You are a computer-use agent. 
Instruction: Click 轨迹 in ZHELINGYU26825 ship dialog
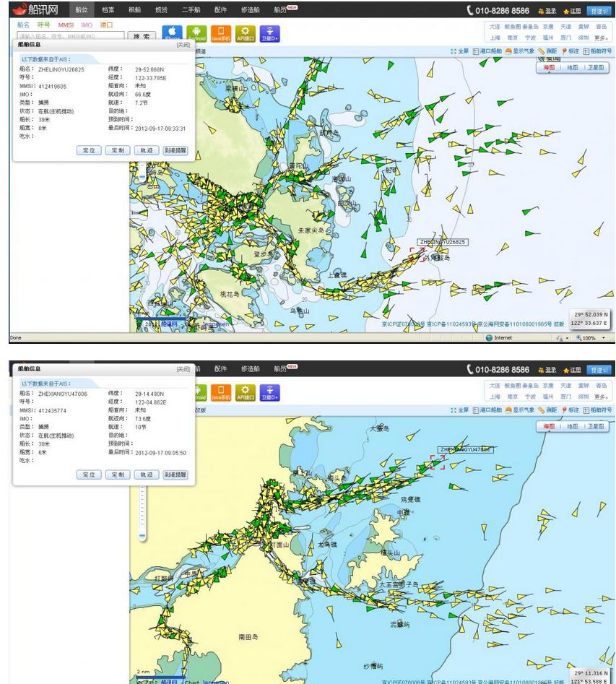[147, 150]
